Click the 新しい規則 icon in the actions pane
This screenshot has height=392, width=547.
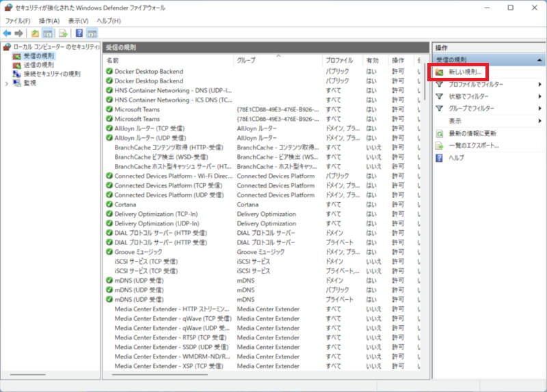(x=439, y=72)
